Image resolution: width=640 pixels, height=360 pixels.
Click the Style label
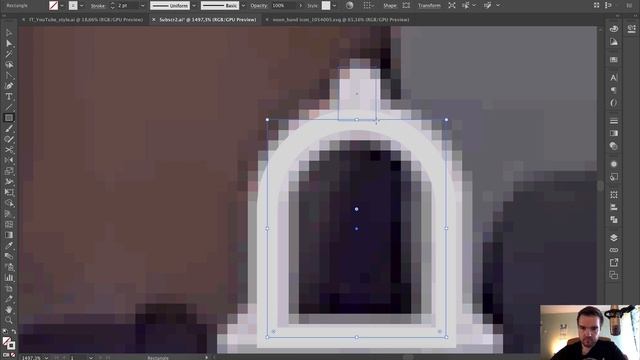[313, 6]
